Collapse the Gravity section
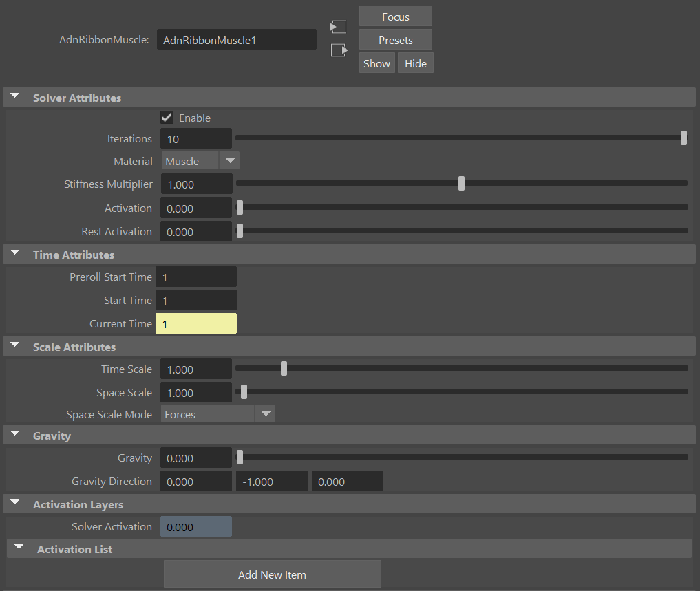 point(14,434)
